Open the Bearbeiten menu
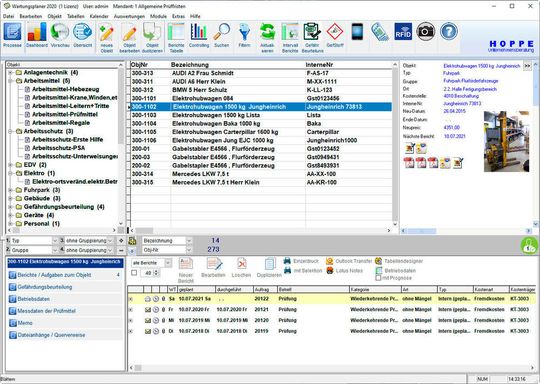Image resolution: width=540 pixels, height=384 pixels. (x=30, y=16)
